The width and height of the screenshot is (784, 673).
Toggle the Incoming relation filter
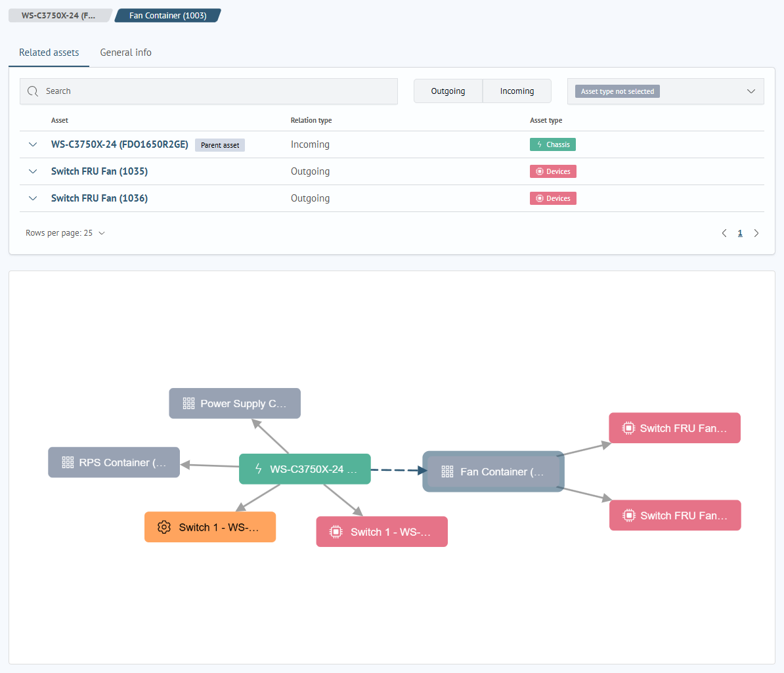pos(517,91)
